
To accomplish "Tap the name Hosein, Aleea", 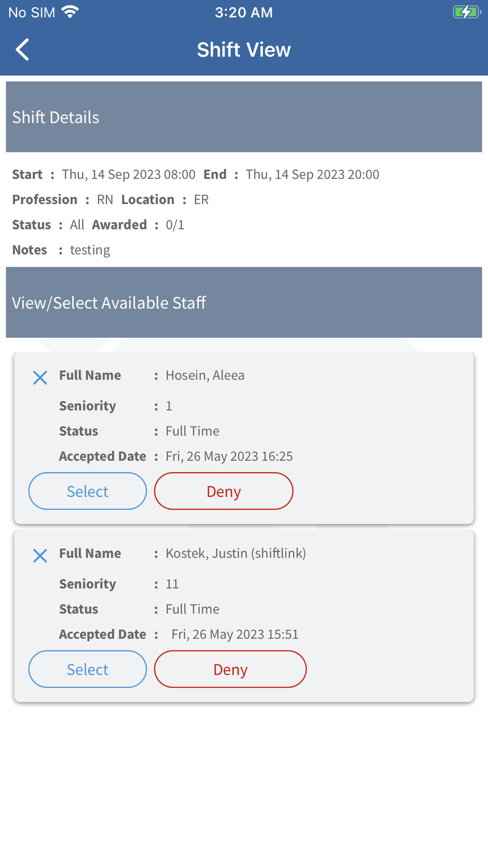I will pyautogui.click(x=205, y=375).
